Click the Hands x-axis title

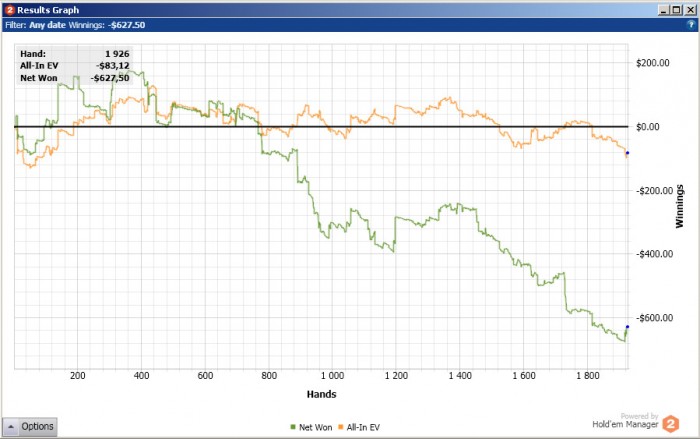tap(321, 394)
